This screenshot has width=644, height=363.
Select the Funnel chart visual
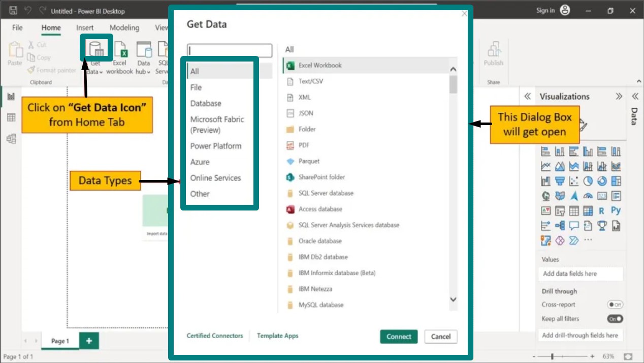(560, 181)
